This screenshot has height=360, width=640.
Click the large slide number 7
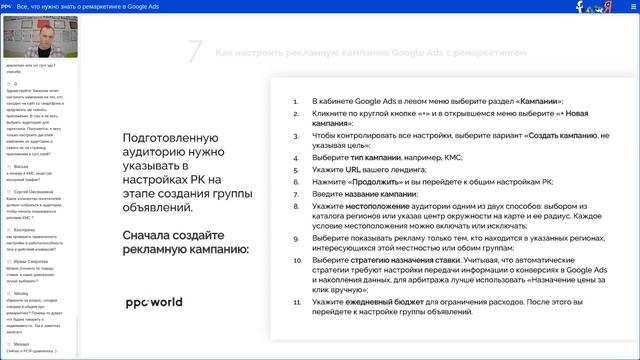click(195, 52)
